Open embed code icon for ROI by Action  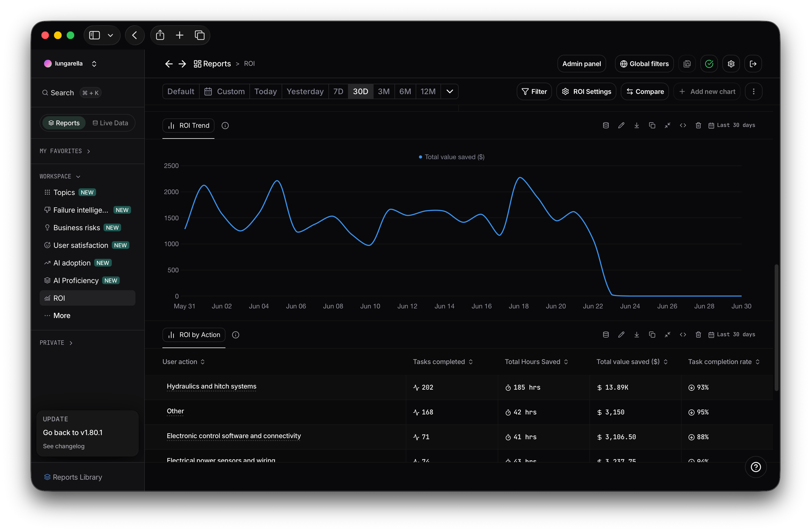click(683, 335)
